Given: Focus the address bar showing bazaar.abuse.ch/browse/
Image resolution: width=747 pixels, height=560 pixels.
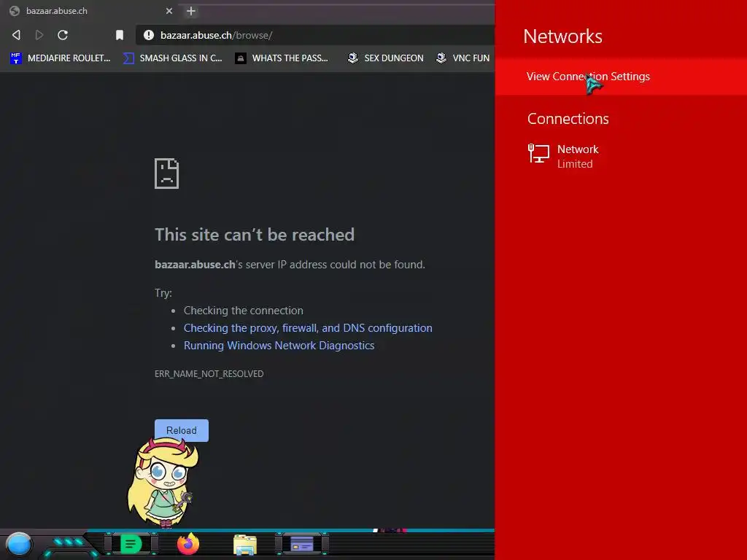Looking at the screenshot, I should pos(314,35).
